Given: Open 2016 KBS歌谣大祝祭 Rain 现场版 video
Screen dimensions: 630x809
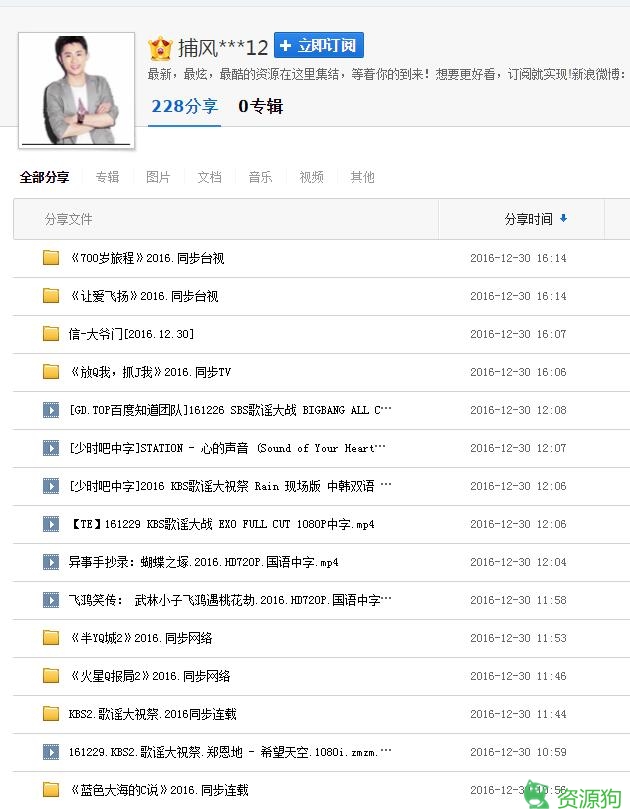Looking at the screenshot, I should coord(230,486).
